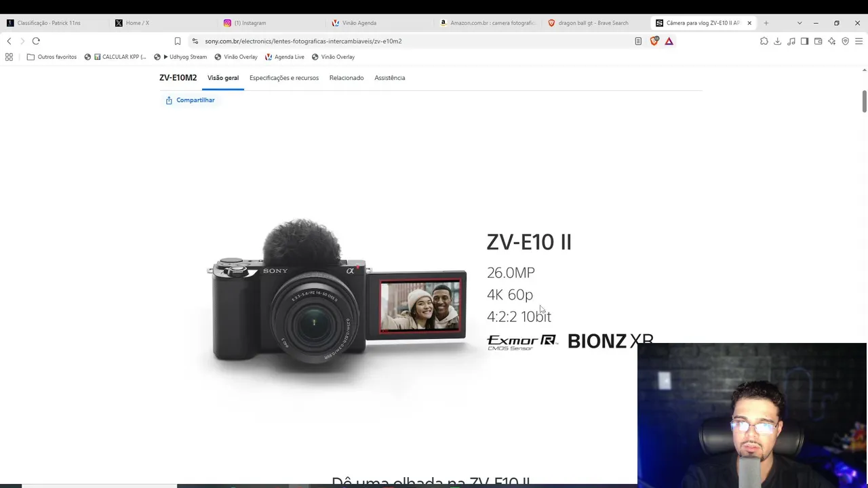Open the tab search dropdown arrow
Screen dimensions: 868x488
click(x=800, y=23)
